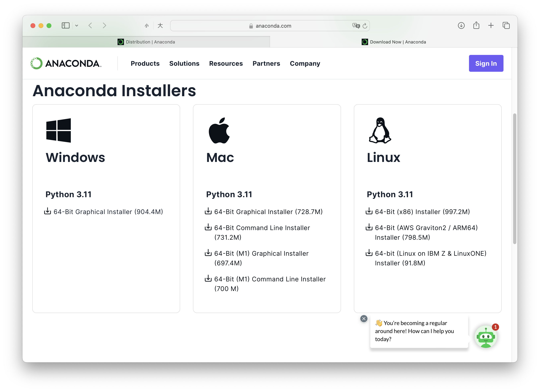Download 64-Bit (M1) Command Line Installer

tap(270, 284)
